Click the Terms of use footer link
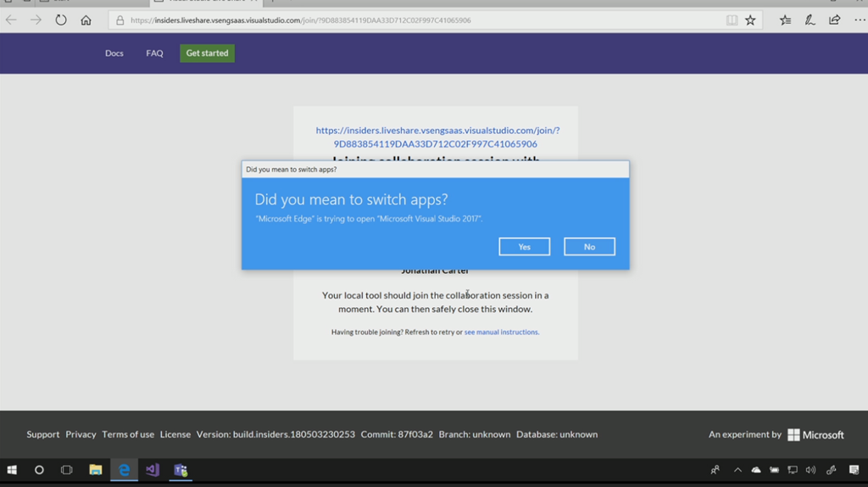This screenshot has width=868, height=487. (x=128, y=434)
